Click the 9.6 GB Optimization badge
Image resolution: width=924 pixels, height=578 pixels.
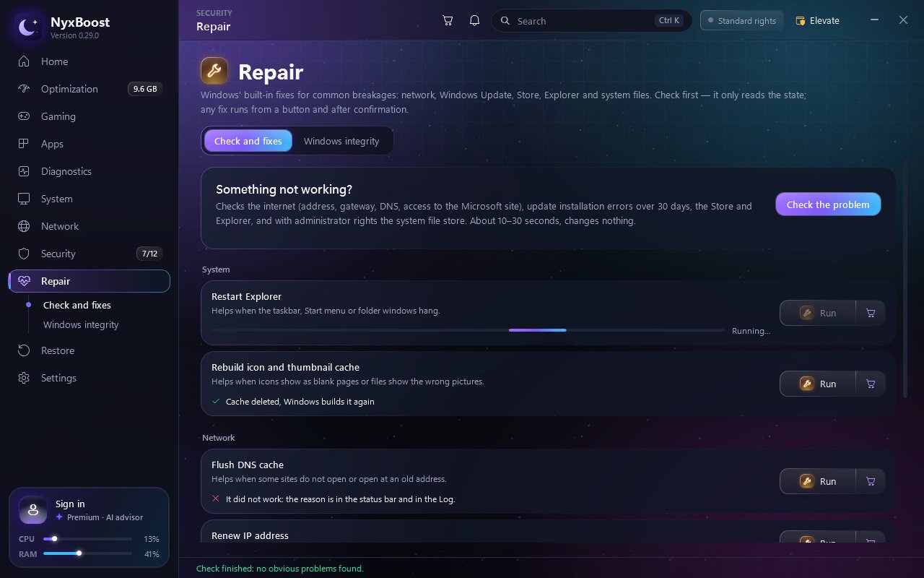[145, 89]
